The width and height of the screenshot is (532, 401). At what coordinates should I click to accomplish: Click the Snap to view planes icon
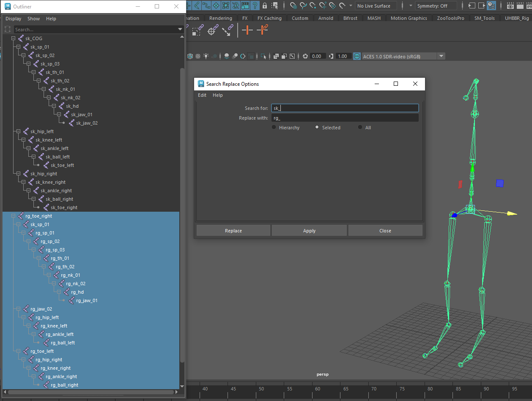[x=333, y=5]
